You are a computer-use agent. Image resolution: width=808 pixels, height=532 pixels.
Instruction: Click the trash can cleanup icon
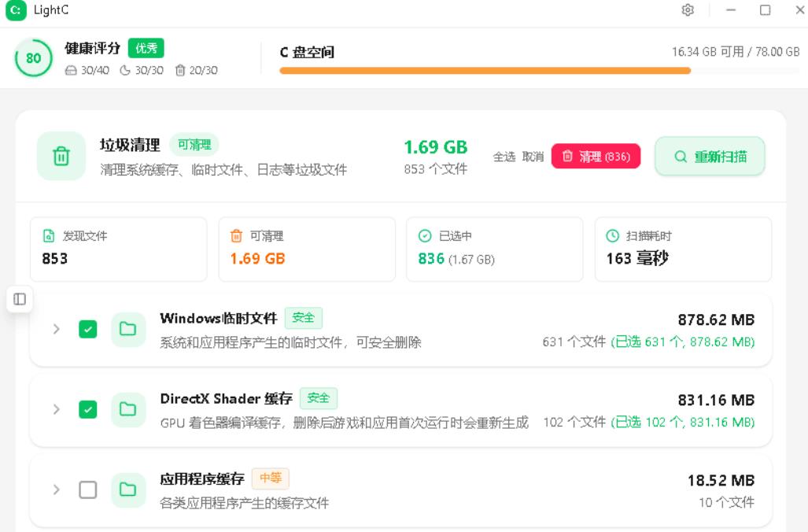pyautogui.click(x=61, y=156)
